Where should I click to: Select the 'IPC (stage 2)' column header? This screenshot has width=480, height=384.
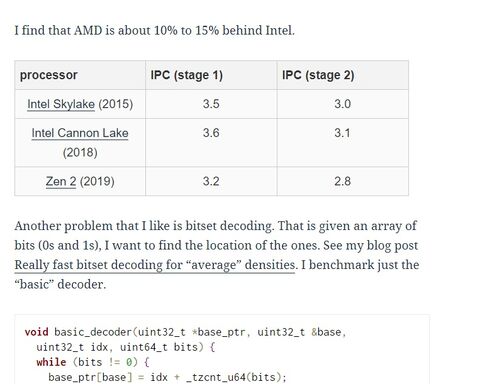318,75
